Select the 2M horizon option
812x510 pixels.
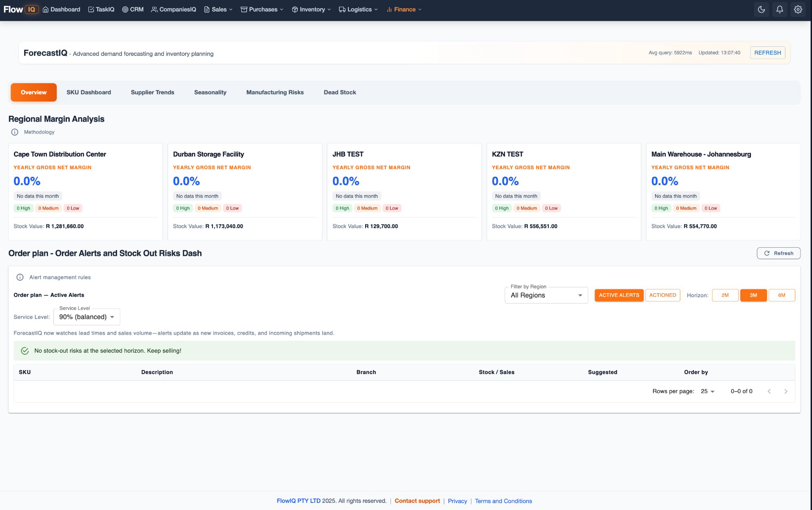725,295
